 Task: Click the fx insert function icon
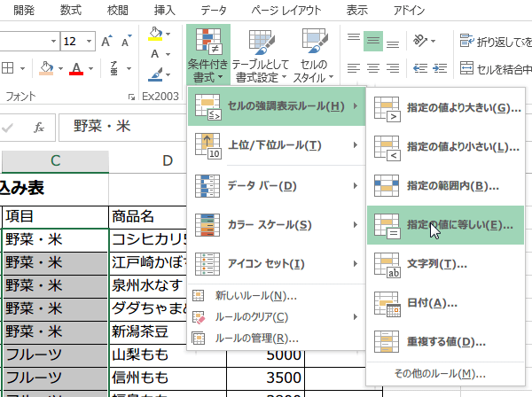[x=39, y=127]
